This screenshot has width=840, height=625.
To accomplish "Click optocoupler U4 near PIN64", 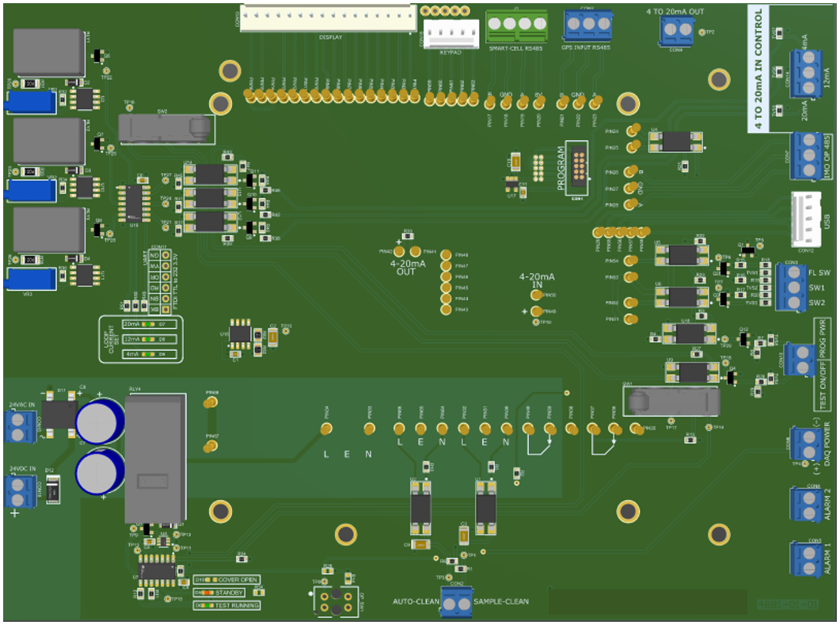I will point(675,142).
